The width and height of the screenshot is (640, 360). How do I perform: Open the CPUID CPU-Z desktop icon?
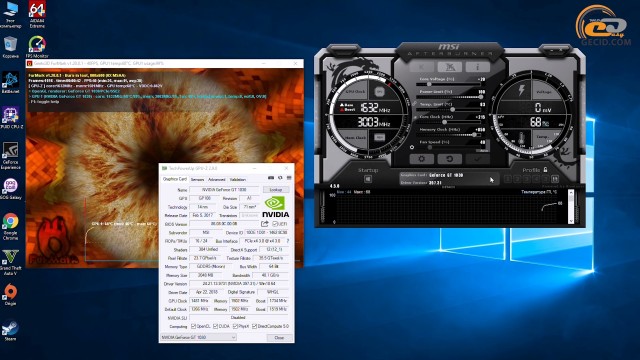[x=11, y=118]
